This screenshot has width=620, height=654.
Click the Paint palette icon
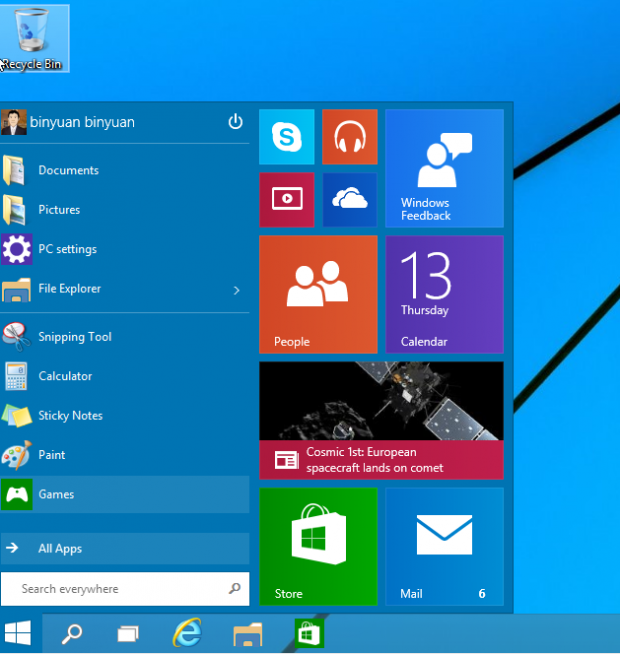[x=17, y=455]
